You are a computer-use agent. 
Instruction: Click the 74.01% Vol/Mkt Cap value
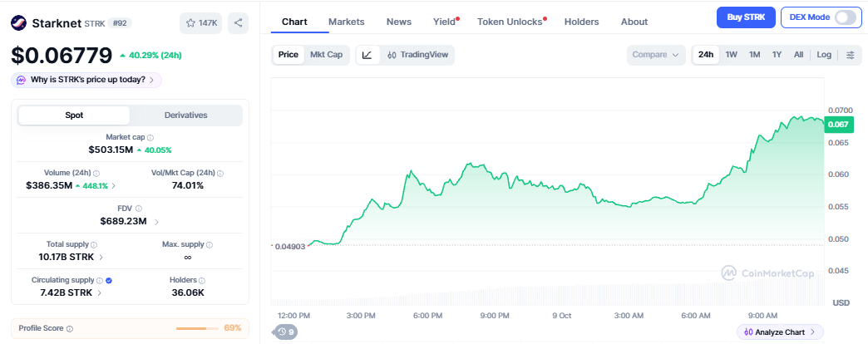click(x=188, y=186)
